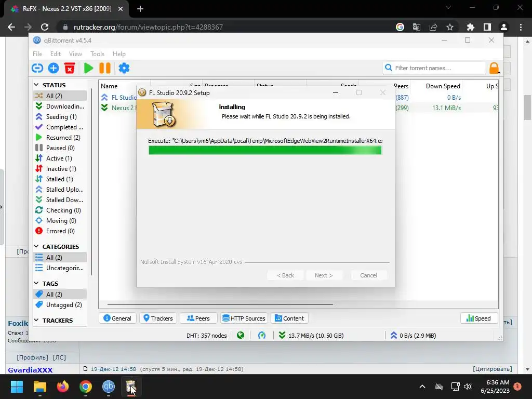Show hidden system tray icons chevron
532x399 pixels.
(x=422, y=387)
